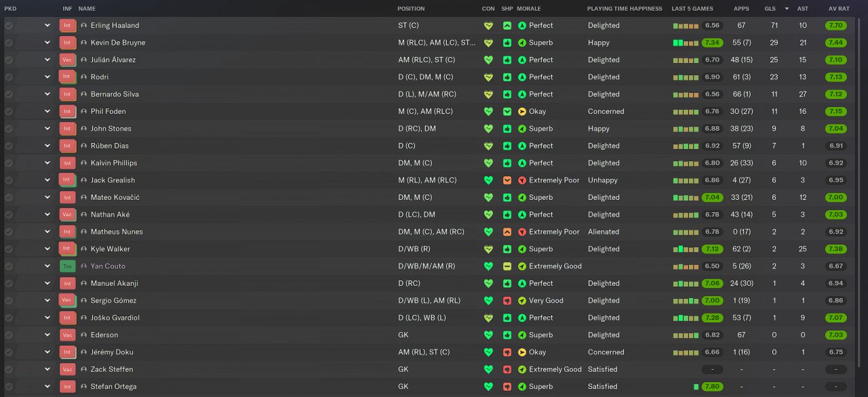
Task: Toggle the pick checkbox for Jack Grealish
Action: tap(9, 180)
